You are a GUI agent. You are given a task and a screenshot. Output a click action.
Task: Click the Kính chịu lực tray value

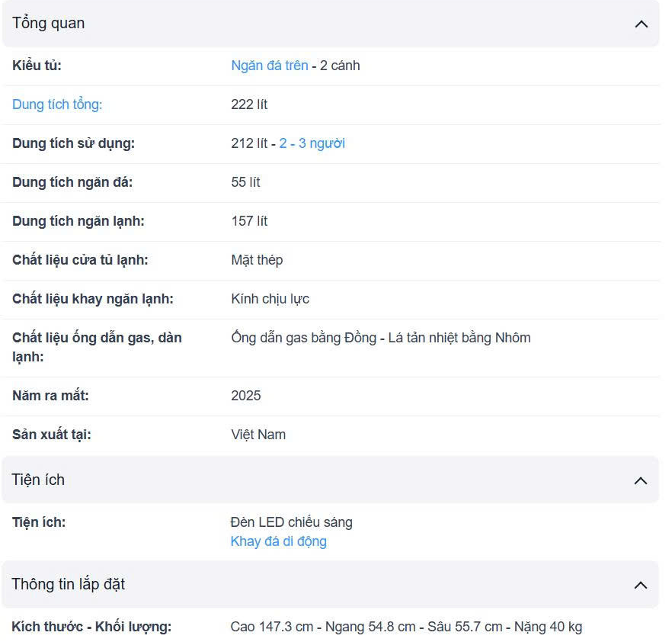pos(270,299)
